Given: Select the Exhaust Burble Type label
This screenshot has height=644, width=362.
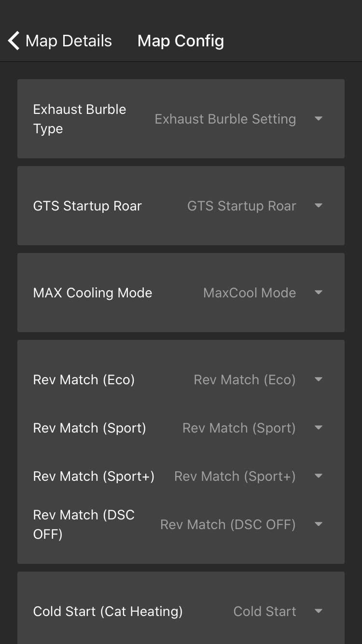Looking at the screenshot, I should (x=80, y=119).
